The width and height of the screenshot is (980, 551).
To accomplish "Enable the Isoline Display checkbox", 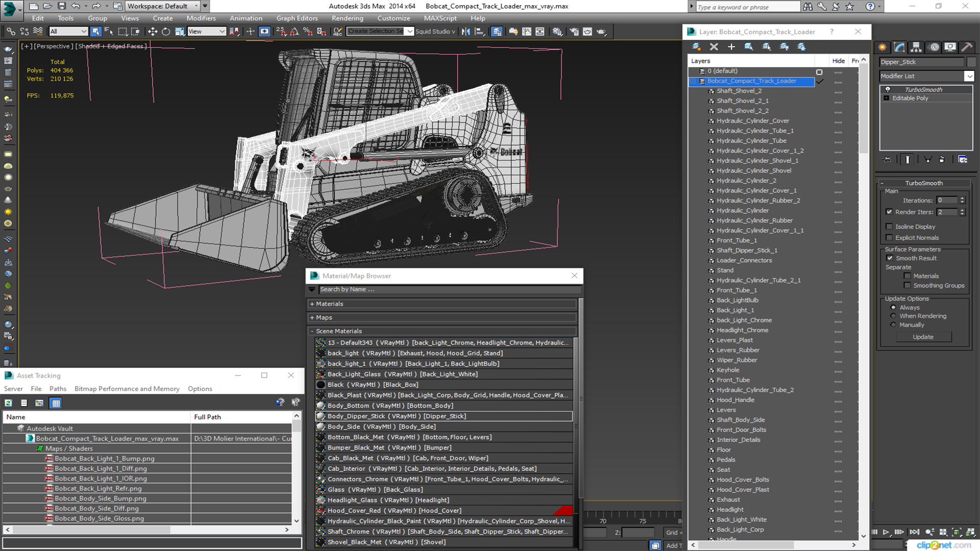I will 889,227.
